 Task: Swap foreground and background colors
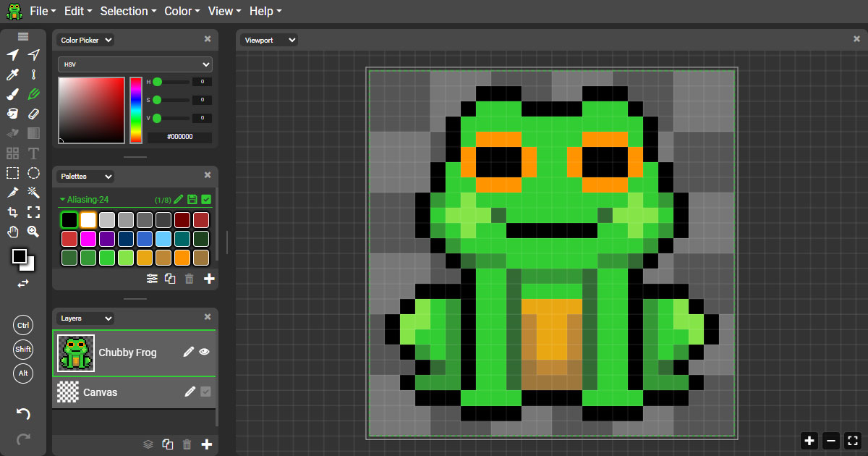coord(22,283)
